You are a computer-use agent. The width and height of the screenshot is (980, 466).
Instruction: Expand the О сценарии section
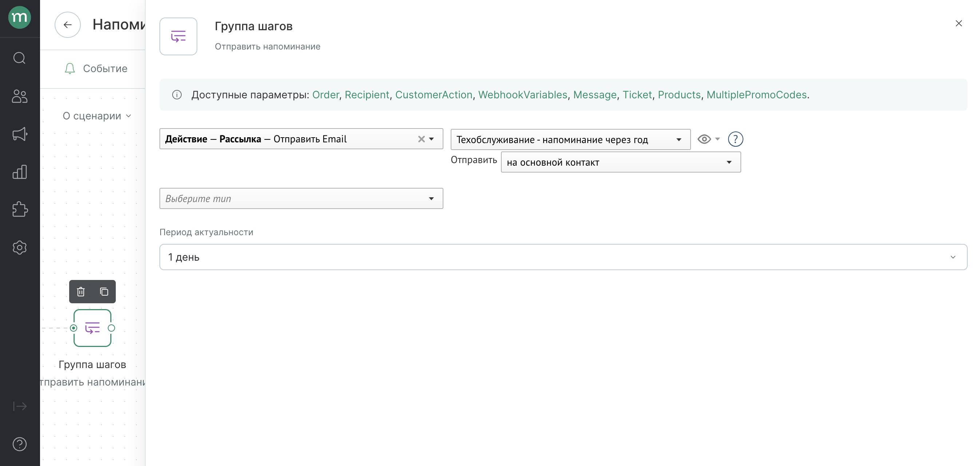point(97,116)
